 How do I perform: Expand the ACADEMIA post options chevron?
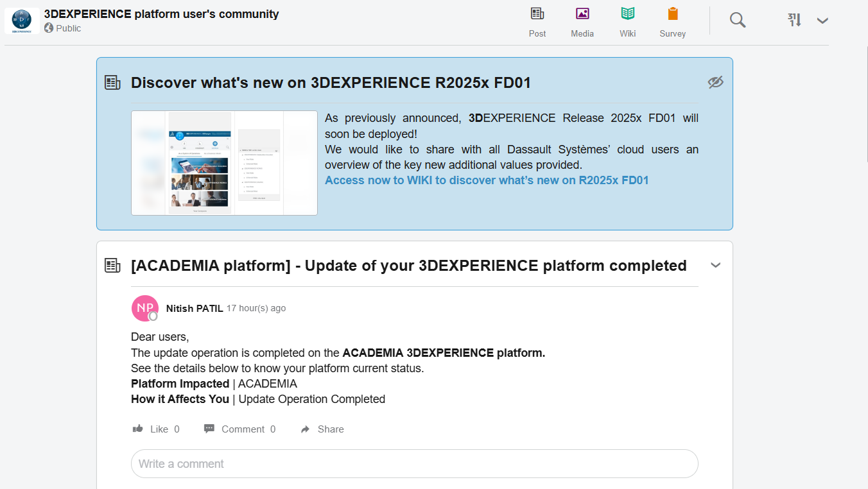tap(715, 265)
